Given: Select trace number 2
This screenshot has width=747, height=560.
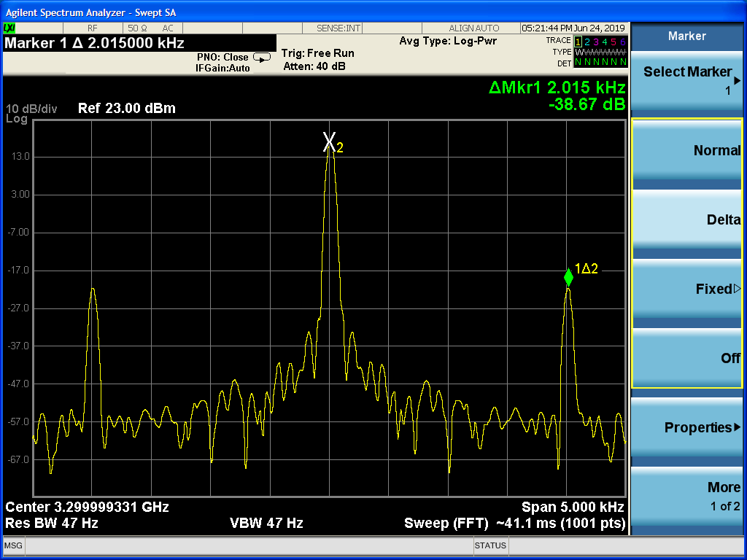Looking at the screenshot, I should [x=587, y=42].
